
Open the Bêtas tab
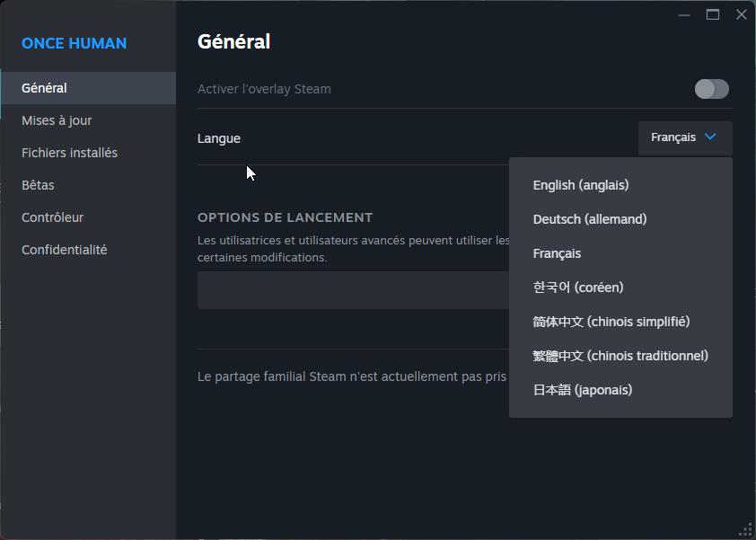[x=38, y=185]
